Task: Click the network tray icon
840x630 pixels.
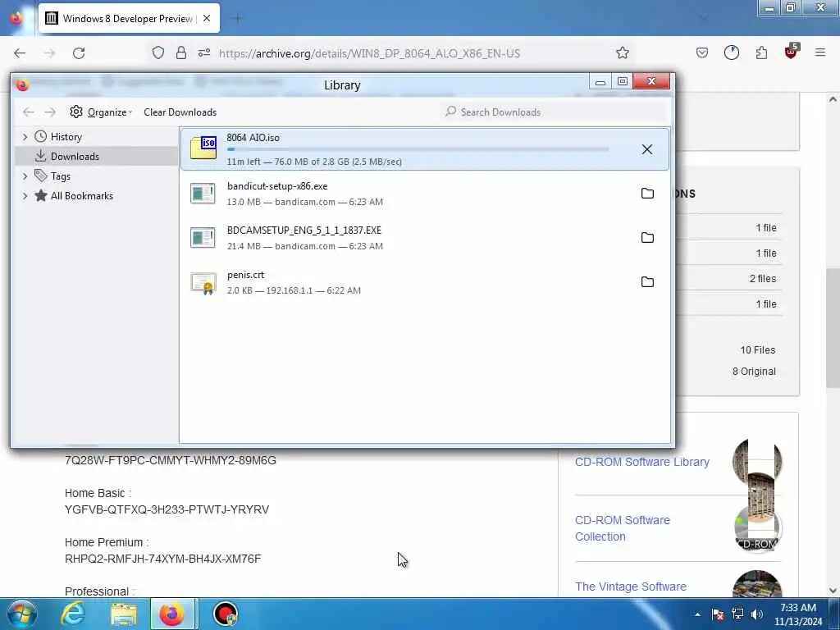Action: click(x=737, y=614)
